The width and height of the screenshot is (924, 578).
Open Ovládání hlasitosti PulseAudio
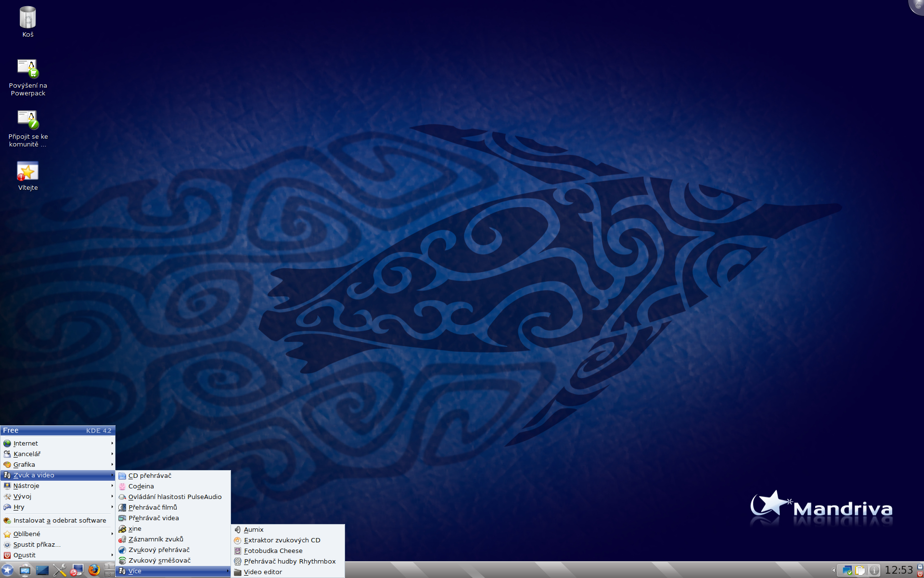point(173,497)
